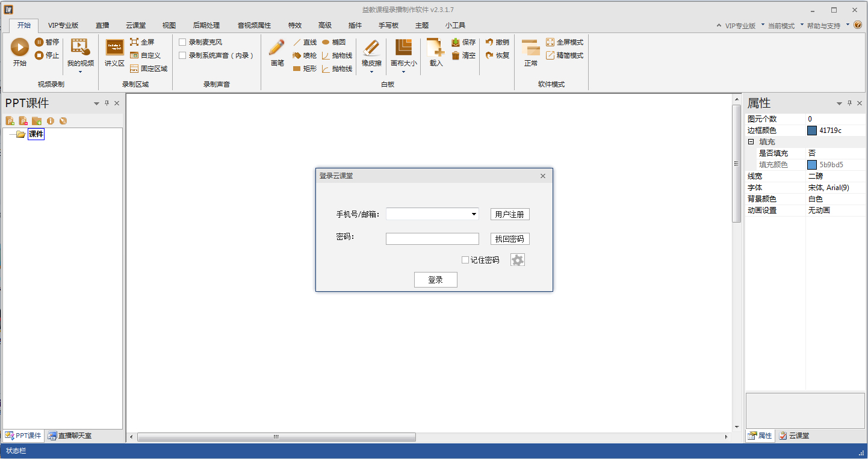Click 填充颜色 swatch 5b9bd5
Screen dimensions: 868x459
812,165
